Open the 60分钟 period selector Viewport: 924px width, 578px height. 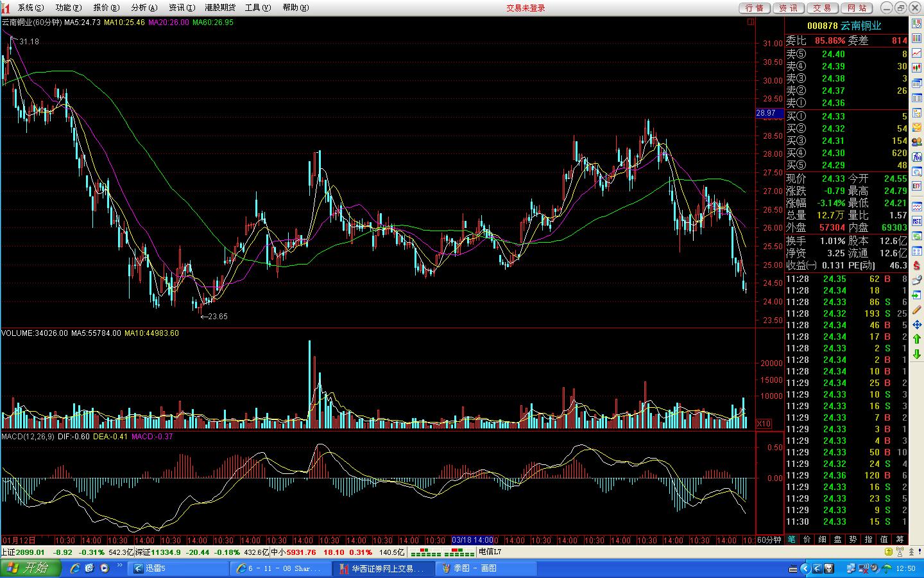[769, 539]
